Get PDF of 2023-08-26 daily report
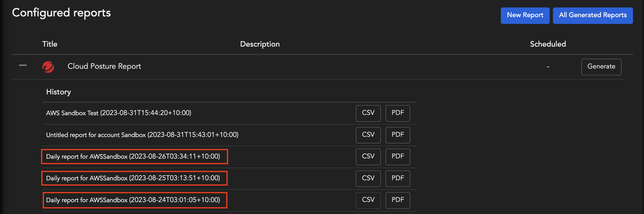 pyautogui.click(x=397, y=156)
